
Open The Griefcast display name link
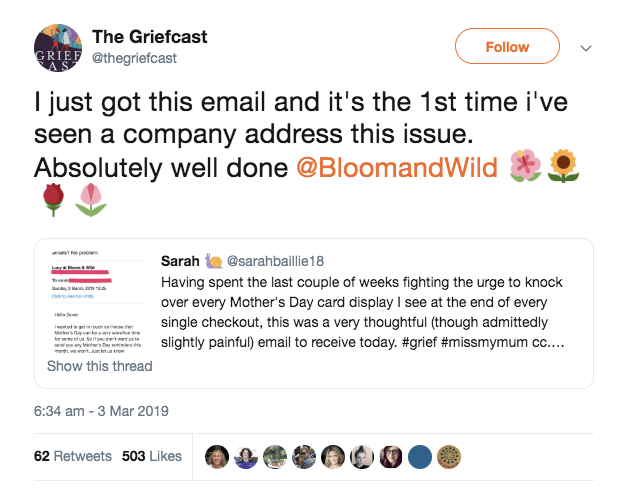(x=150, y=36)
